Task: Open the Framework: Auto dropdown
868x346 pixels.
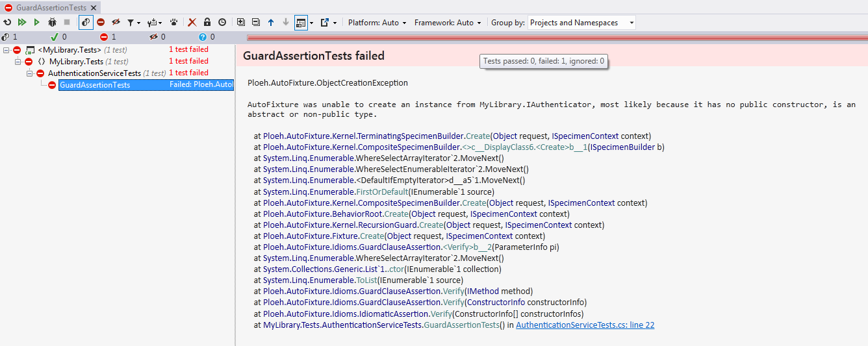Action: click(448, 22)
